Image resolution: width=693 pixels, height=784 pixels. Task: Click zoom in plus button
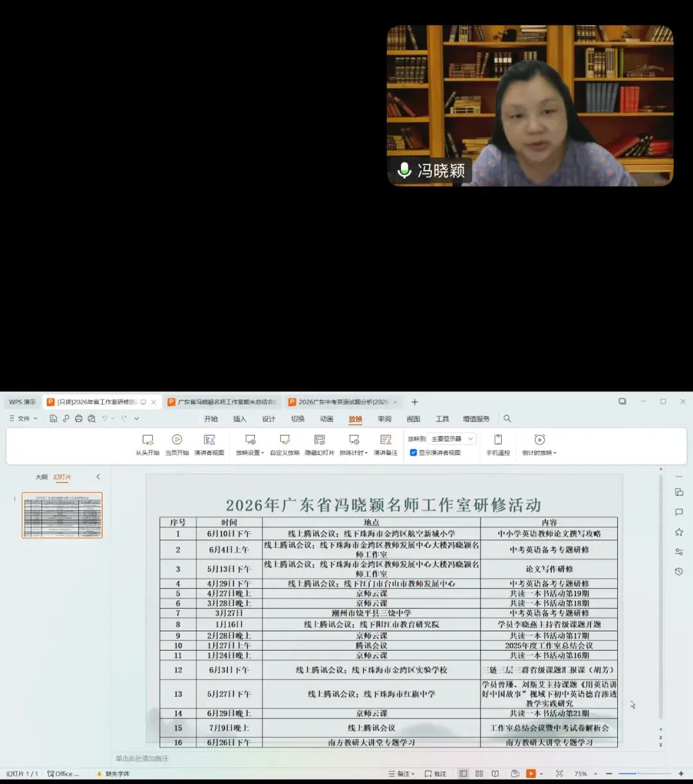(x=681, y=774)
